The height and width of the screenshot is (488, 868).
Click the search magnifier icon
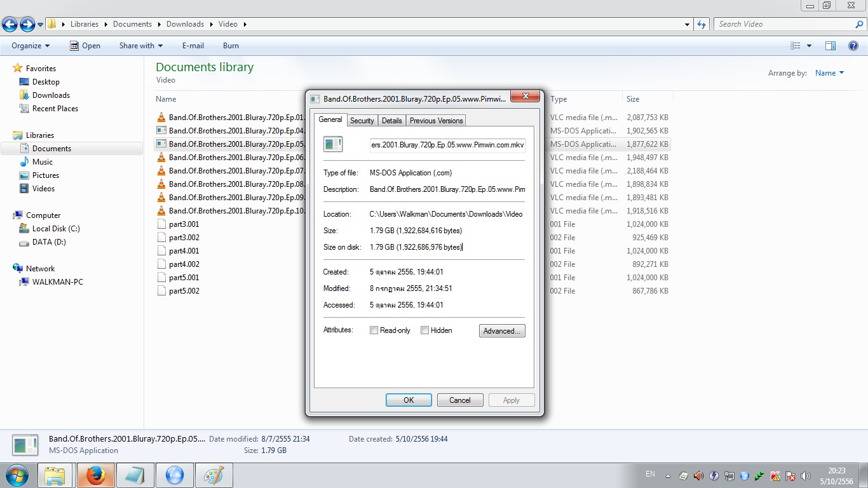[x=859, y=24]
